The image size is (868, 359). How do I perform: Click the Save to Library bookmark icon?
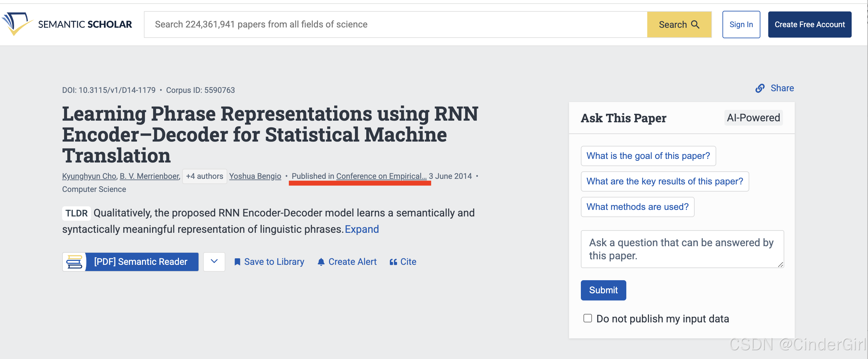[237, 262]
